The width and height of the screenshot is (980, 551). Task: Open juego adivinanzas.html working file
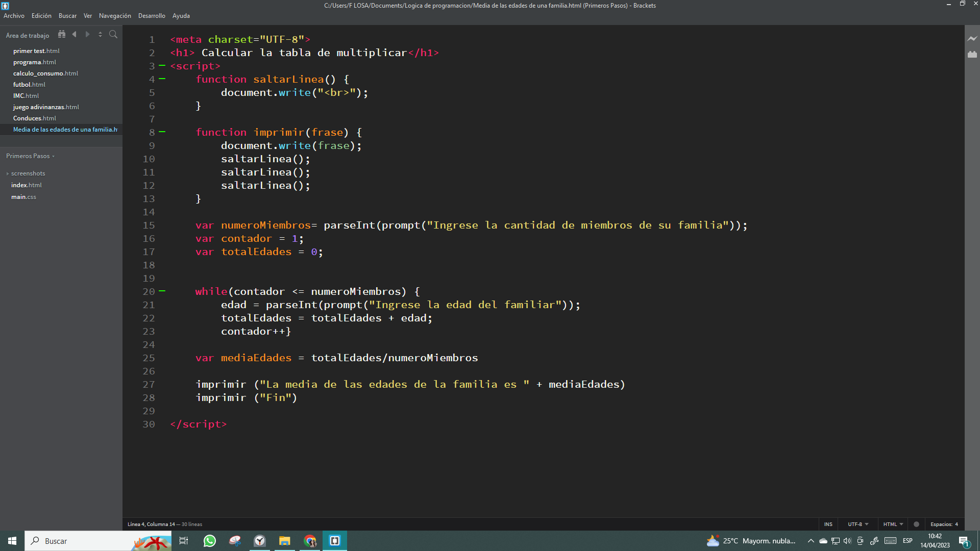coord(46,107)
